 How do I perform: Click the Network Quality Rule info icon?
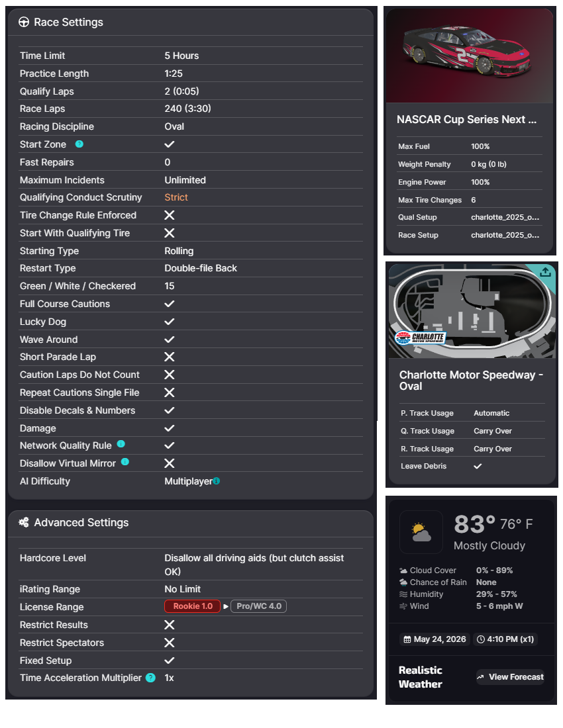pos(121,444)
